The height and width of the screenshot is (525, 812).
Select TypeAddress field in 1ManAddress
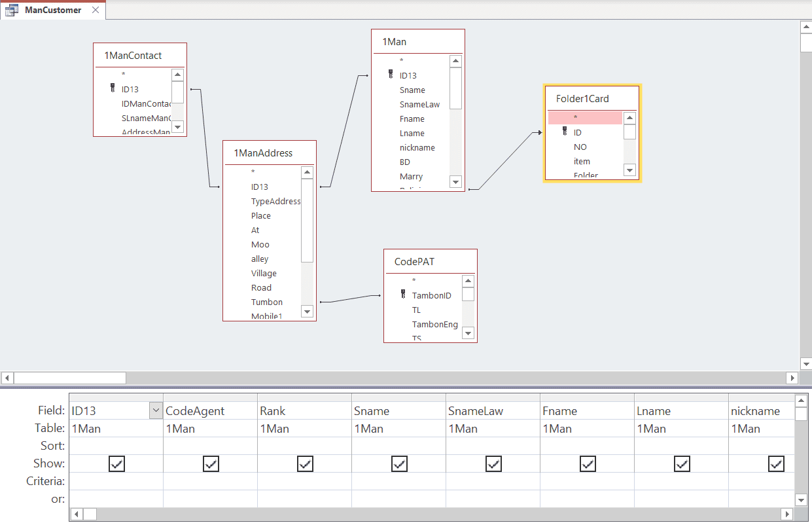[275, 201]
